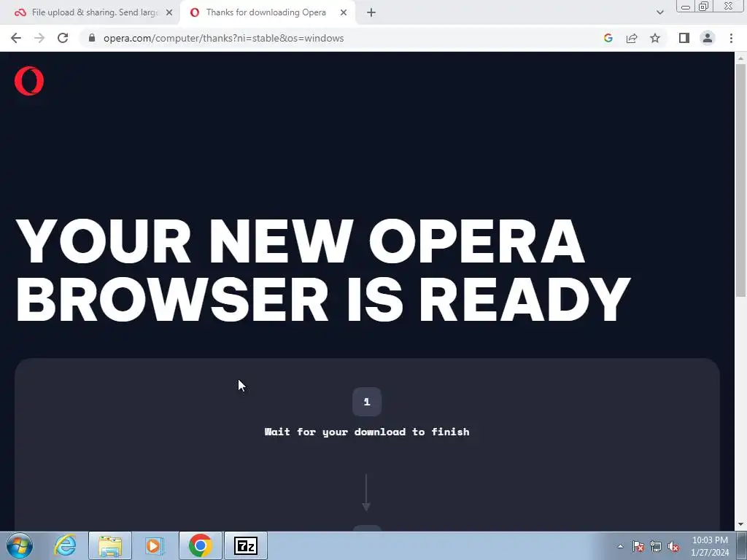Open the Windows Start menu

point(20,545)
